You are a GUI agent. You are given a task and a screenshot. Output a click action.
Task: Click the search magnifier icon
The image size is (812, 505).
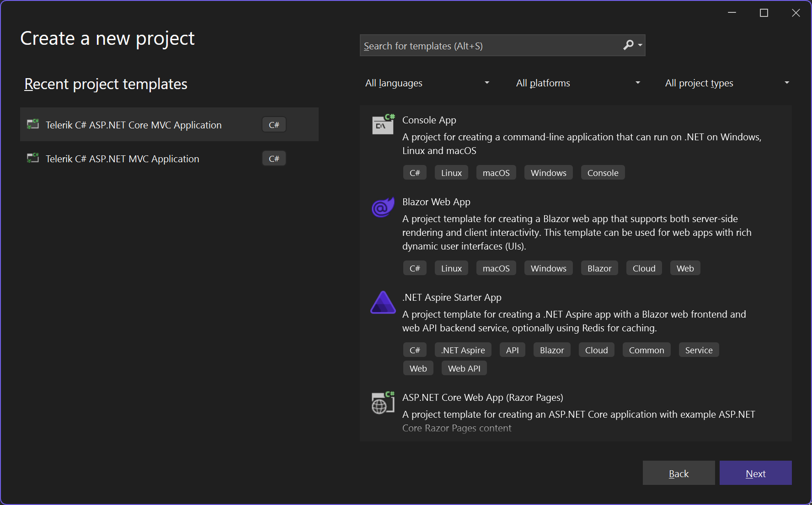pyautogui.click(x=628, y=45)
